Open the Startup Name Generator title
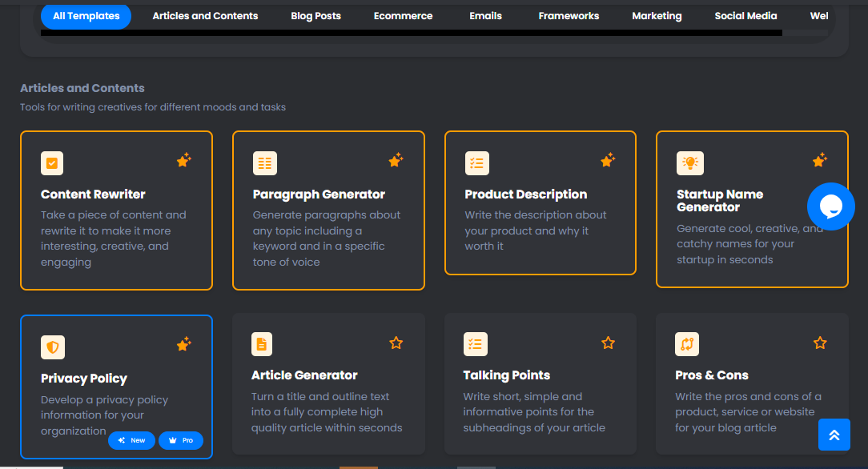 (x=720, y=201)
